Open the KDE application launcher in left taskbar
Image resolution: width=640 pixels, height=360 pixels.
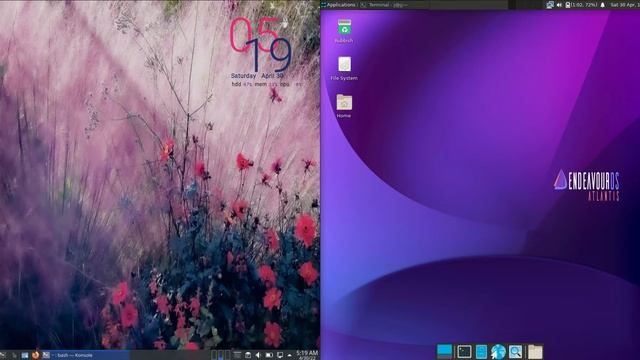(x=3, y=356)
